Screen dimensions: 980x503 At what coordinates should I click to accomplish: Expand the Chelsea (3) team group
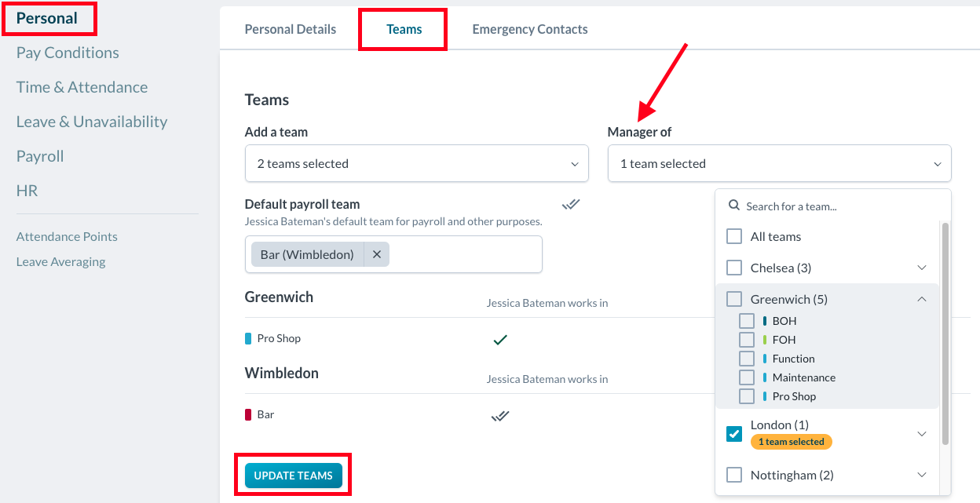click(x=922, y=268)
